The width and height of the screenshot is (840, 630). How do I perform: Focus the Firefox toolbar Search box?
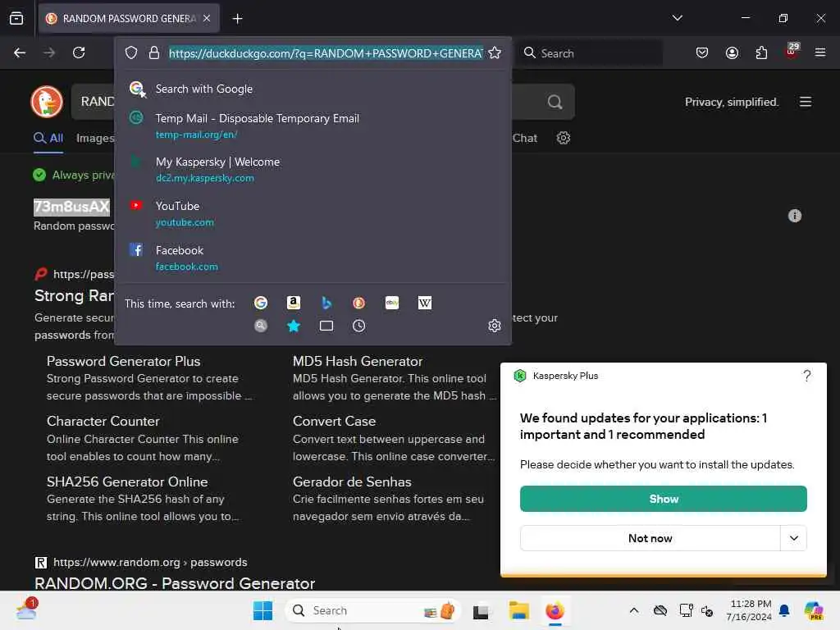(589, 53)
